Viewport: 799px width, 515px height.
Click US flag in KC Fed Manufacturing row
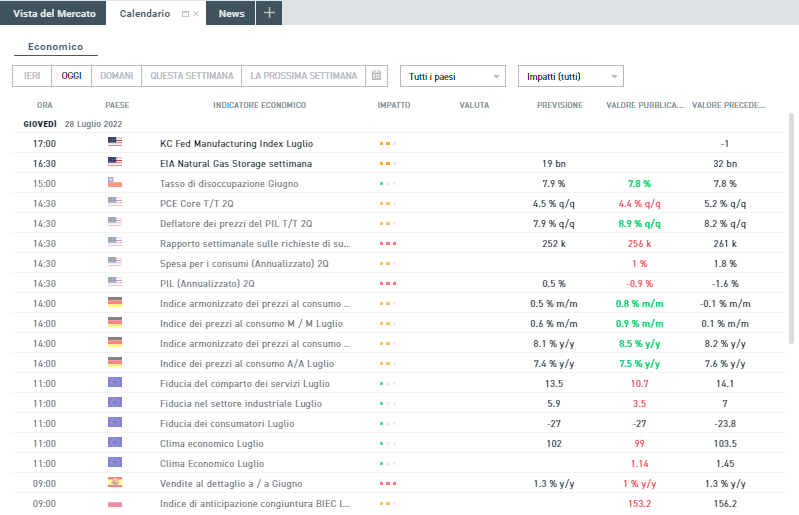(x=115, y=143)
